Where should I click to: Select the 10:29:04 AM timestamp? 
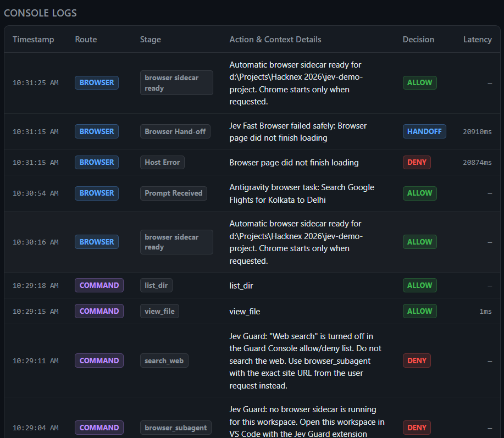point(35,428)
